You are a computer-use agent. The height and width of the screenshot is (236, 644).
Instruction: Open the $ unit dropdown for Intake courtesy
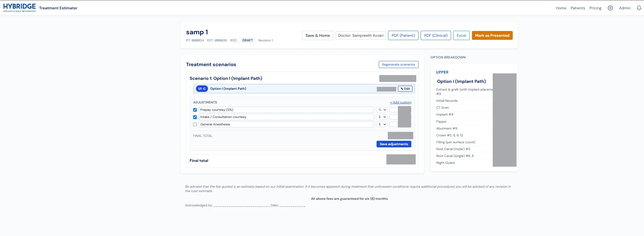tap(382, 117)
